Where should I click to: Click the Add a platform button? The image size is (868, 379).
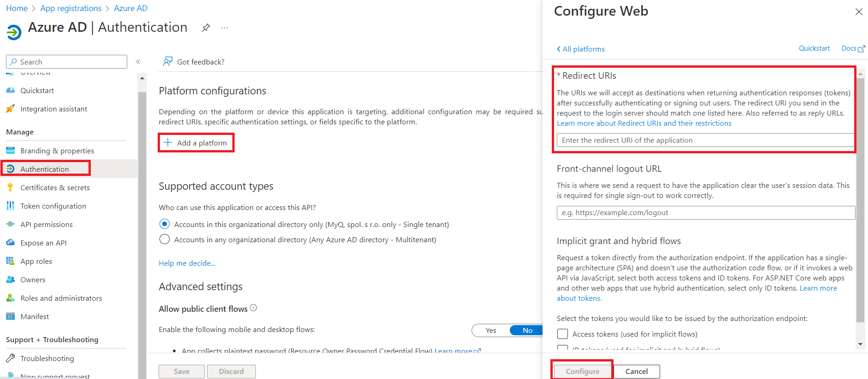[x=196, y=143]
